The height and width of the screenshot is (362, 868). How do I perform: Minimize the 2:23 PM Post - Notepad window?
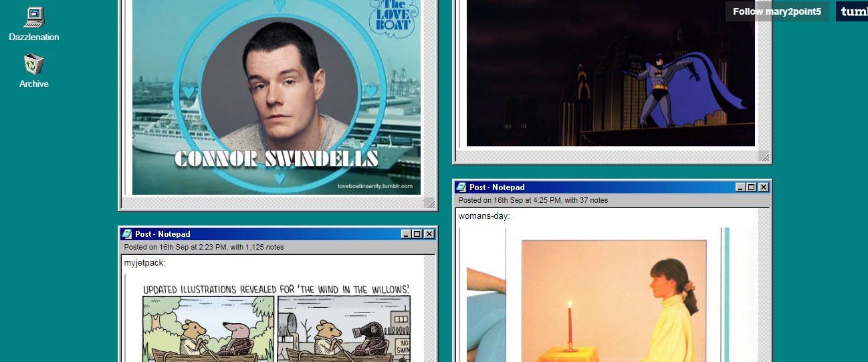click(407, 234)
